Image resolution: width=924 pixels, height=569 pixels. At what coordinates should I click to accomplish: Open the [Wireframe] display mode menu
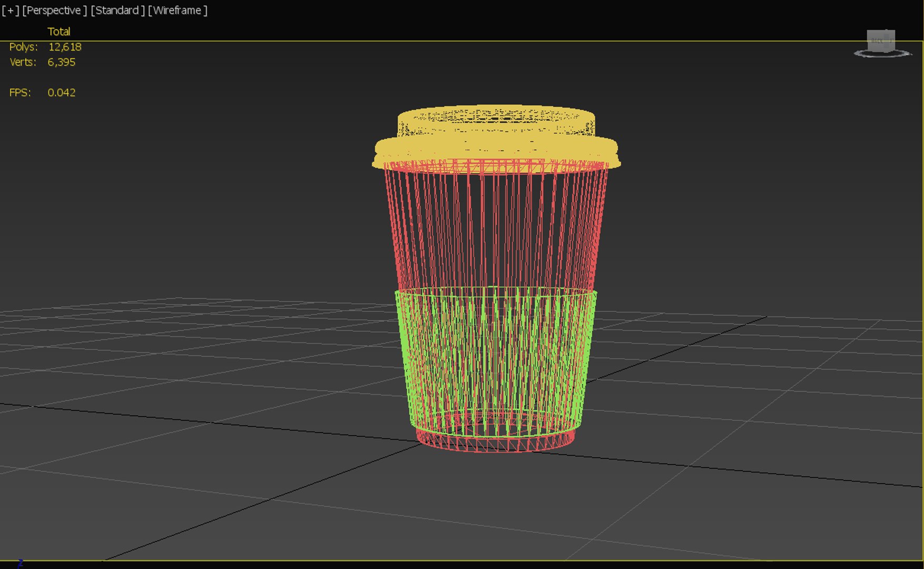178,11
